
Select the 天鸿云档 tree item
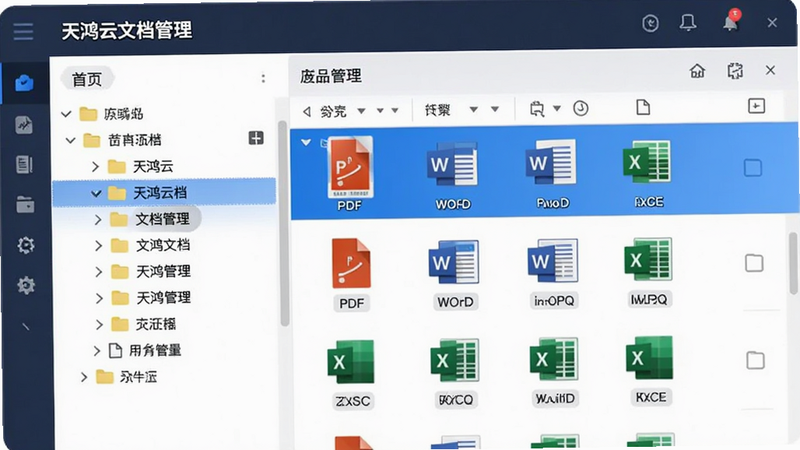pos(164,192)
